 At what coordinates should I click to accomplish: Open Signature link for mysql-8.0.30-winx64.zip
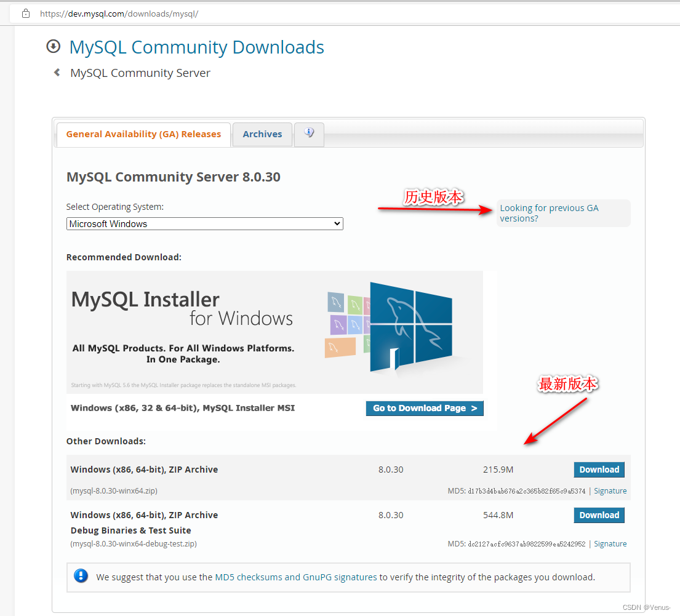pyautogui.click(x=610, y=491)
